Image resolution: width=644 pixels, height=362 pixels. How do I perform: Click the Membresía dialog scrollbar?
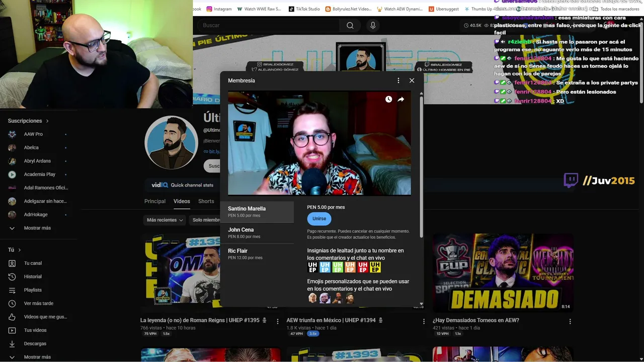[422, 166]
